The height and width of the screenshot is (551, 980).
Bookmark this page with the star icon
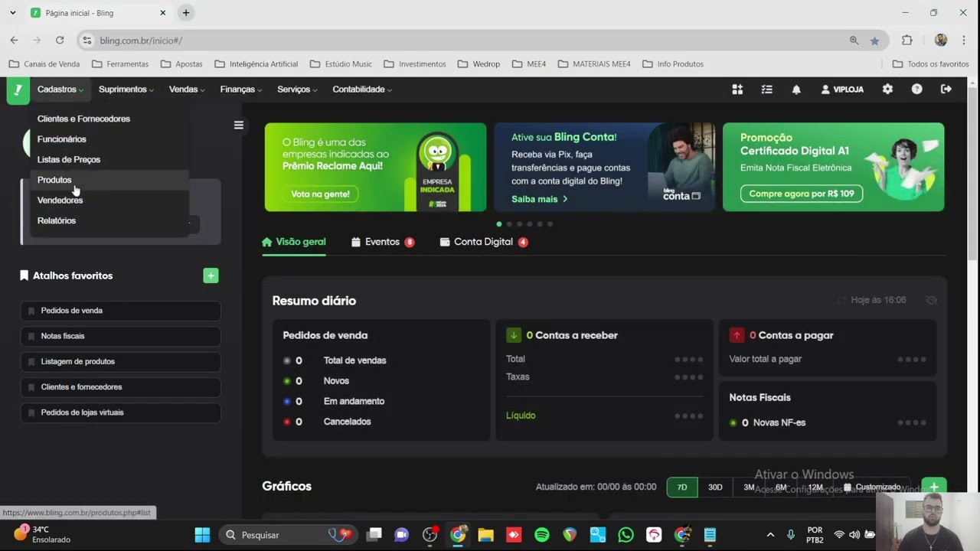point(874,41)
